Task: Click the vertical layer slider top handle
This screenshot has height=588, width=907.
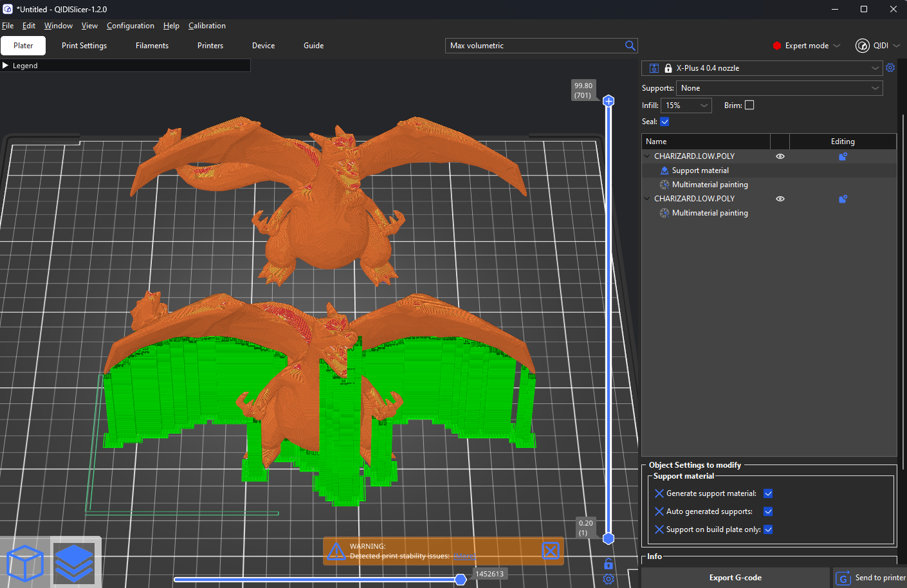Action: pos(609,101)
